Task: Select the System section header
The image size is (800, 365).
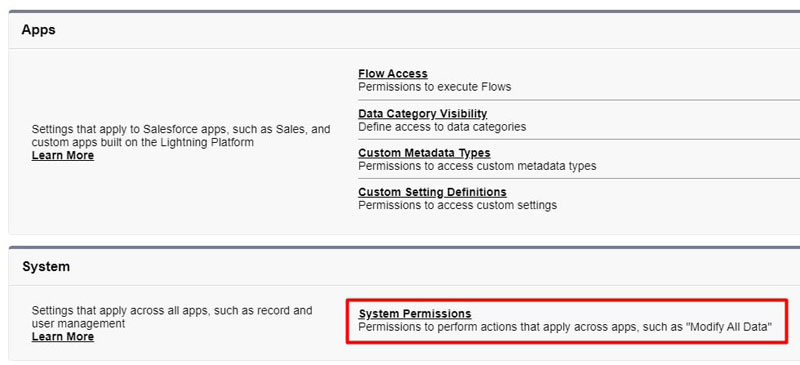Action: click(46, 266)
